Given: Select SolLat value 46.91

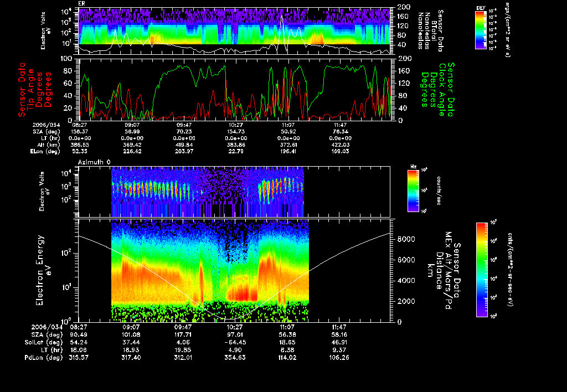Looking at the screenshot, I should coord(339,343).
